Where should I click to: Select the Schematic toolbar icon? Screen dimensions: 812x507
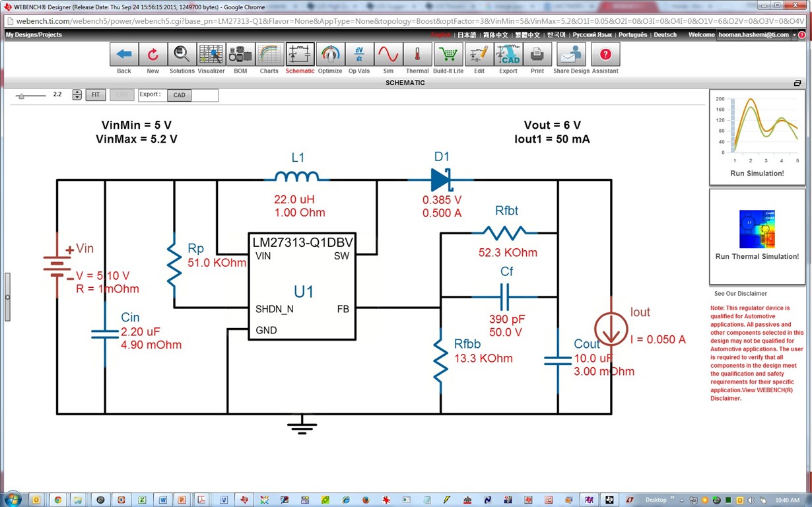point(300,54)
